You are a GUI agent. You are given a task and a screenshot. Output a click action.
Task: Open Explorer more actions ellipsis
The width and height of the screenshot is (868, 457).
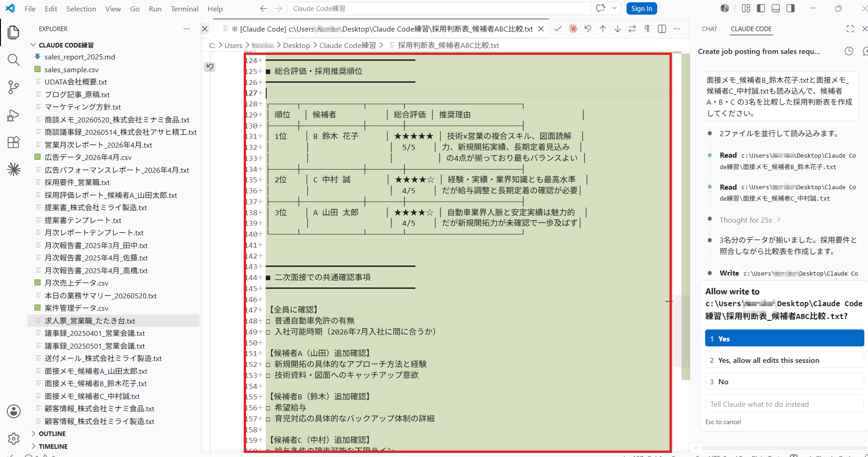pyautogui.click(x=186, y=29)
